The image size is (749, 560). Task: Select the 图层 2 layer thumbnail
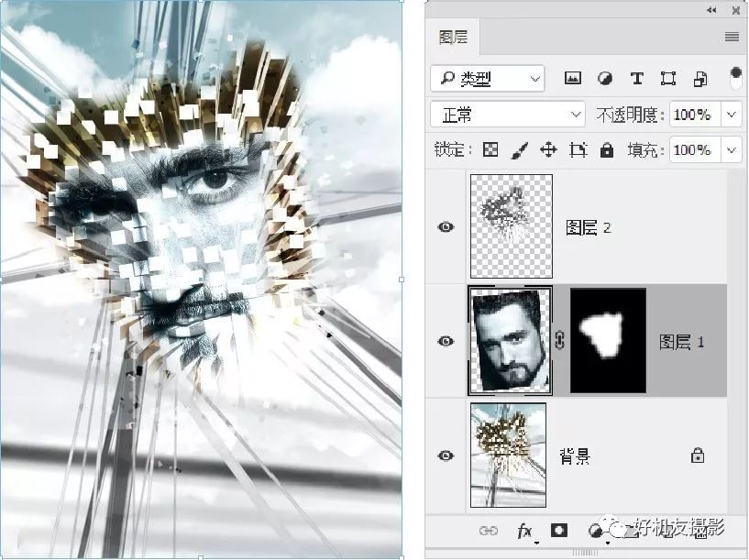pyautogui.click(x=512, y=226)
